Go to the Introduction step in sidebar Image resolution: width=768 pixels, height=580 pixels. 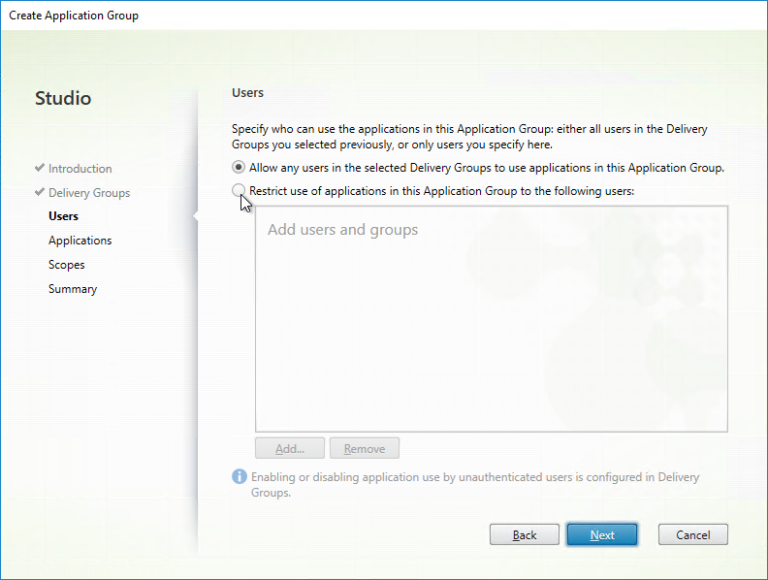click(80, 169)
